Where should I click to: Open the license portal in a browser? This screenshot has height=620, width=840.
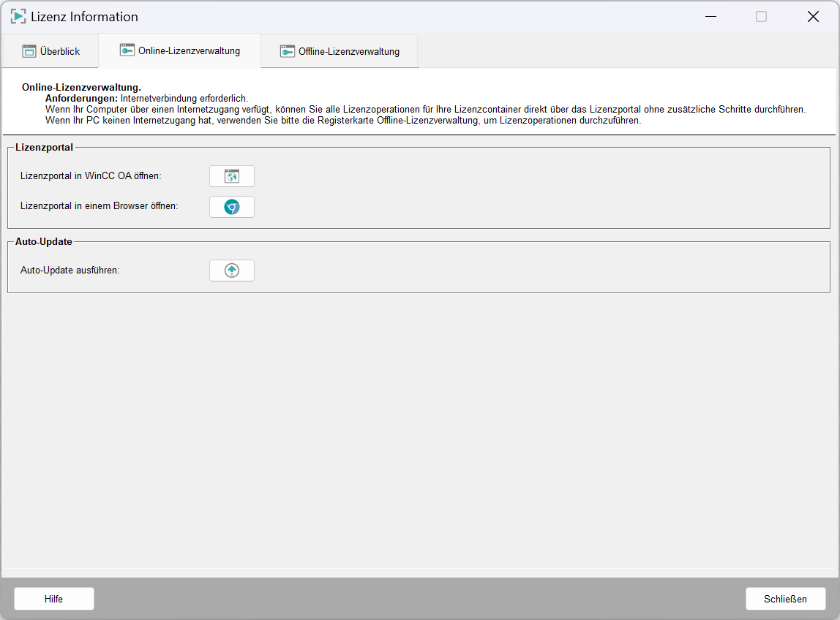coord(231,207)
